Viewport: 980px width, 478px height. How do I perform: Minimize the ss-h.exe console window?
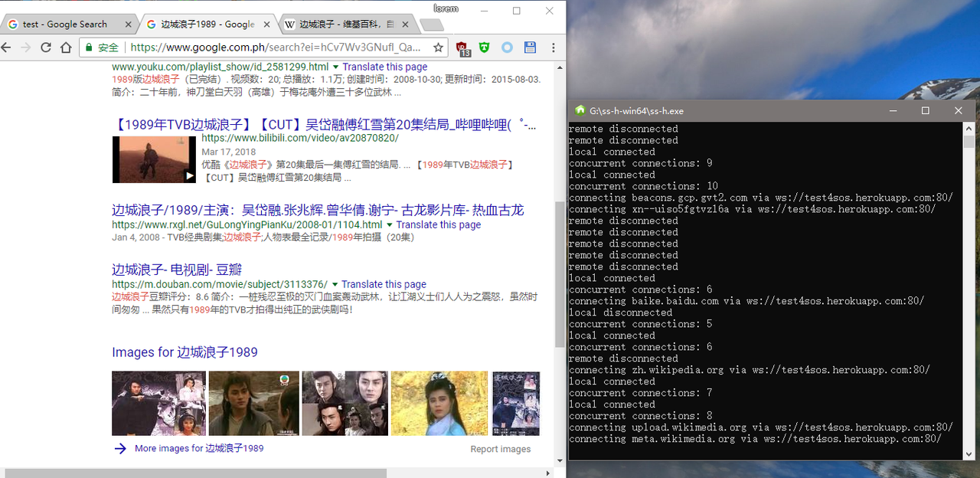(893, 111)
